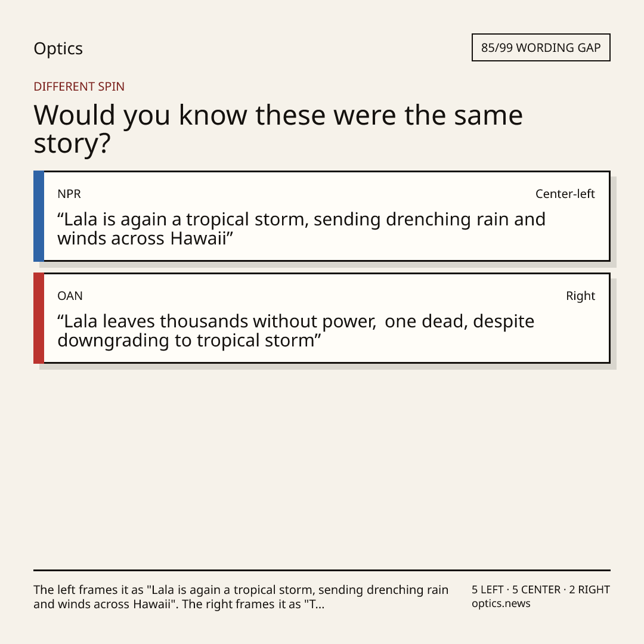Click the headline 'Would you know these were the same story?'

(278, 129)
